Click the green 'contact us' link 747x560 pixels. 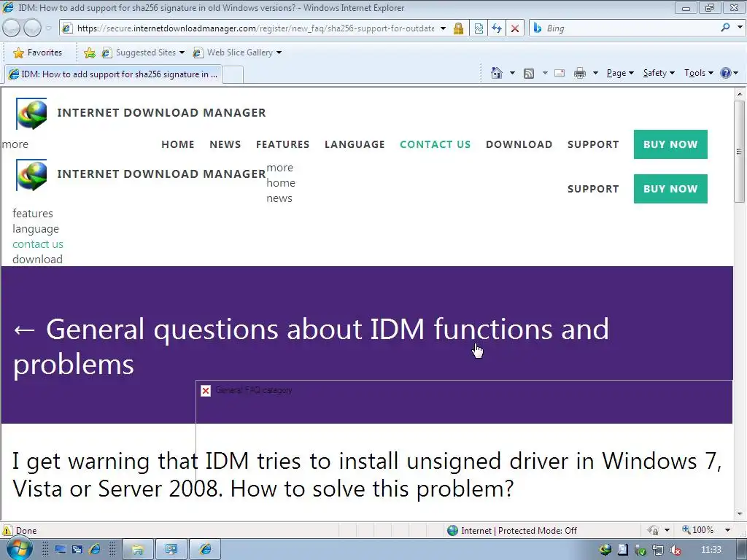click(x=38, y=244)
